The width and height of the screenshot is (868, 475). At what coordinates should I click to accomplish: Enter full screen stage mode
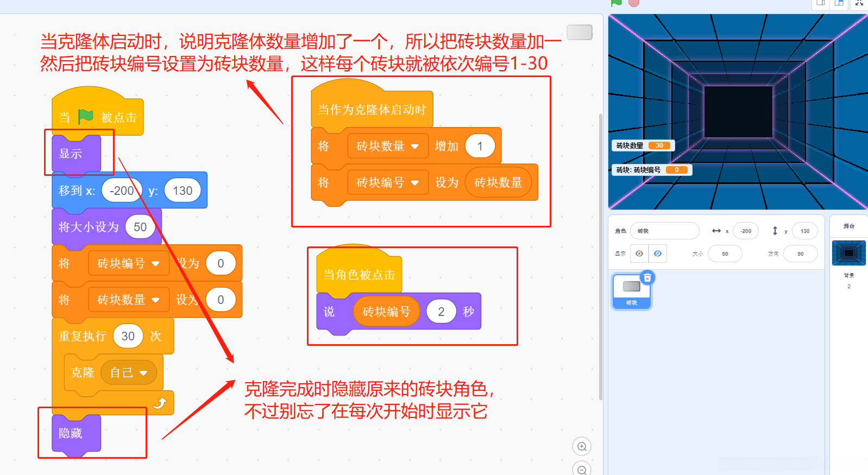pyautogui.click(x=859, y=3)
